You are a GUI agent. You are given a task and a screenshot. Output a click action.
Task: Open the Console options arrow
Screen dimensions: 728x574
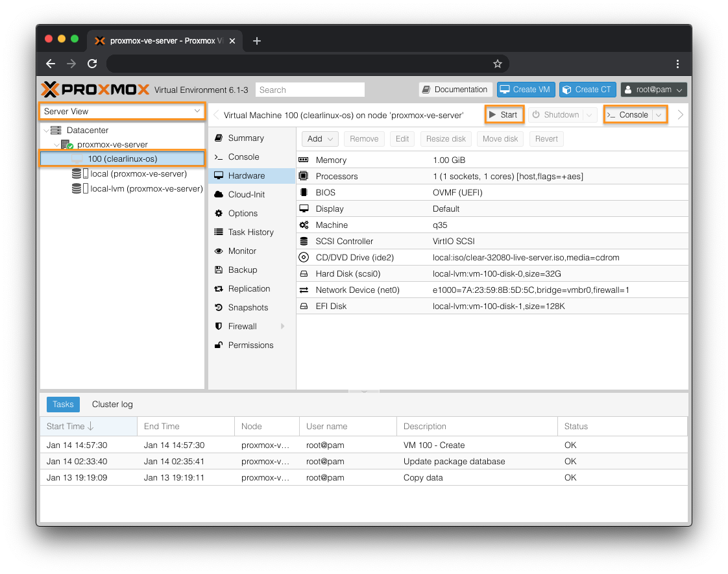tap(659, 115)
